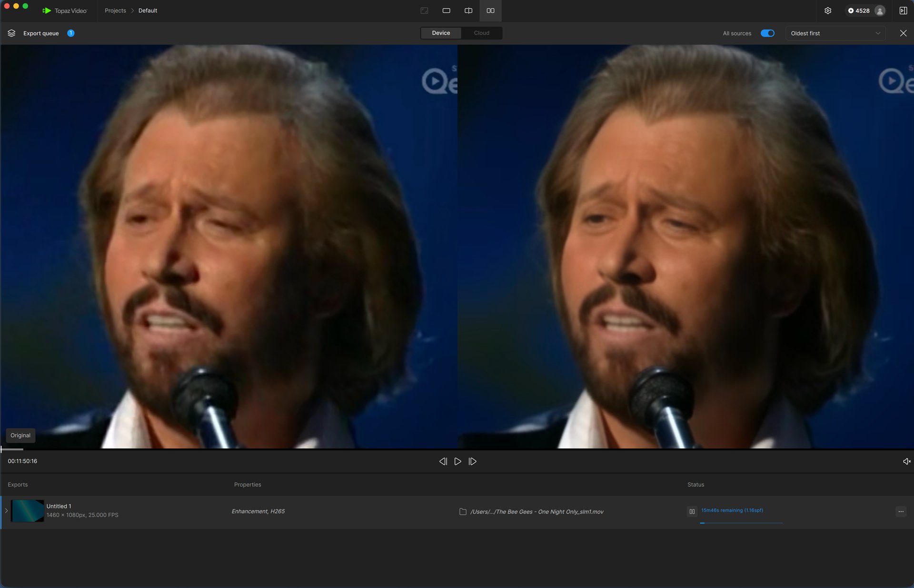Open the output folder location
The height and width of the screenshot is (588, 914).
click(x=463, y=511)
